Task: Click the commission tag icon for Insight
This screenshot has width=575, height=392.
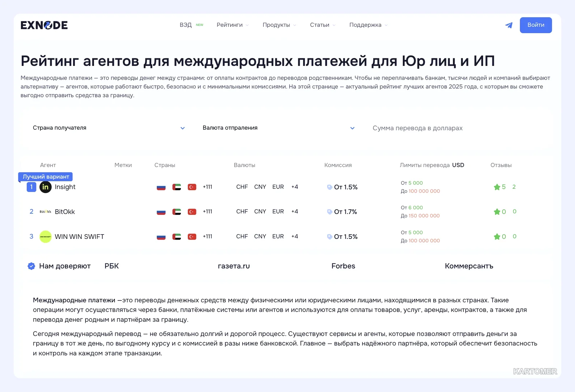Action: click(329, 187)
